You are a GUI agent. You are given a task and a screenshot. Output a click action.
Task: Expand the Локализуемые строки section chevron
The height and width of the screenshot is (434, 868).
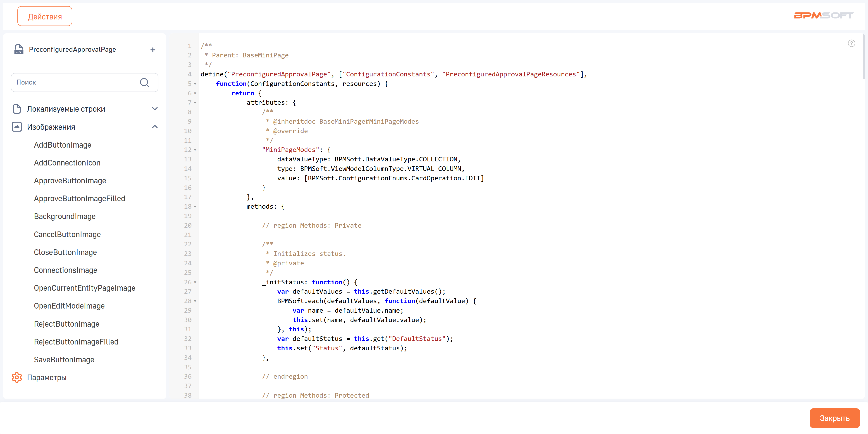pyautogui.click(x=155, y=109)
